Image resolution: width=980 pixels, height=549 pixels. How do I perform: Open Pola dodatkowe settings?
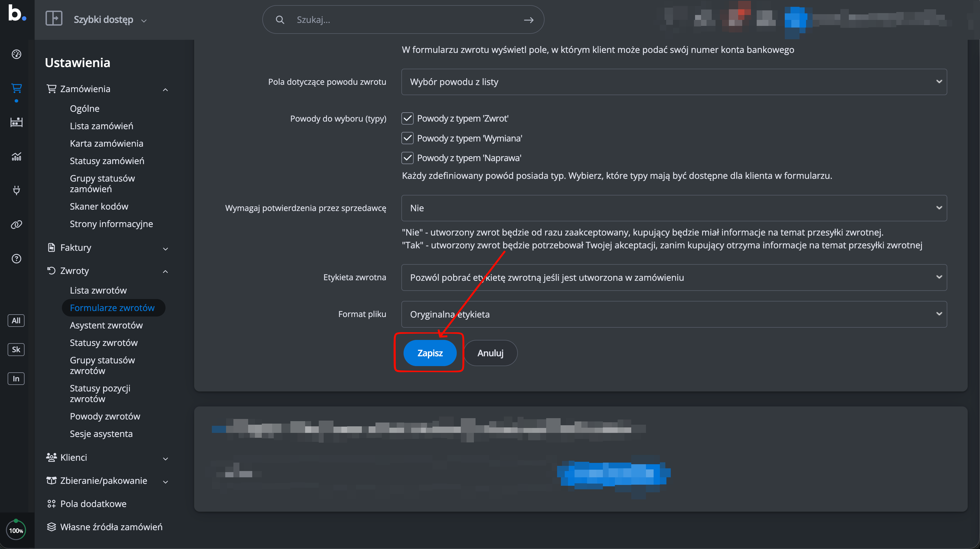tap(93, 504)
